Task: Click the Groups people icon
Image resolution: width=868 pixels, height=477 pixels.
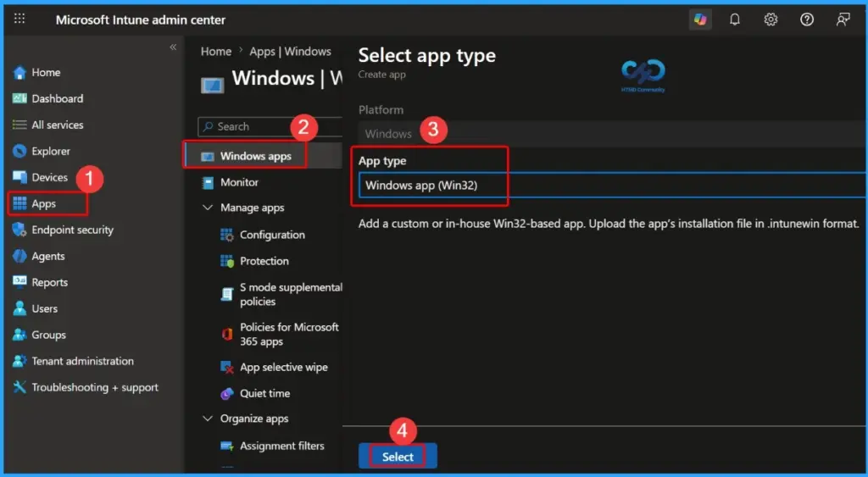Action: [19, 335]
